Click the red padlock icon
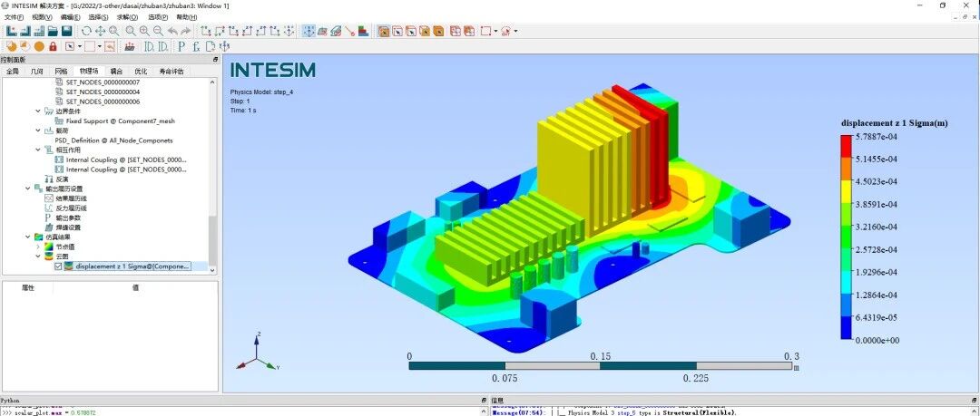Image resolution: width=980 pixels, height=416 pixels. (x=53, y=46)
